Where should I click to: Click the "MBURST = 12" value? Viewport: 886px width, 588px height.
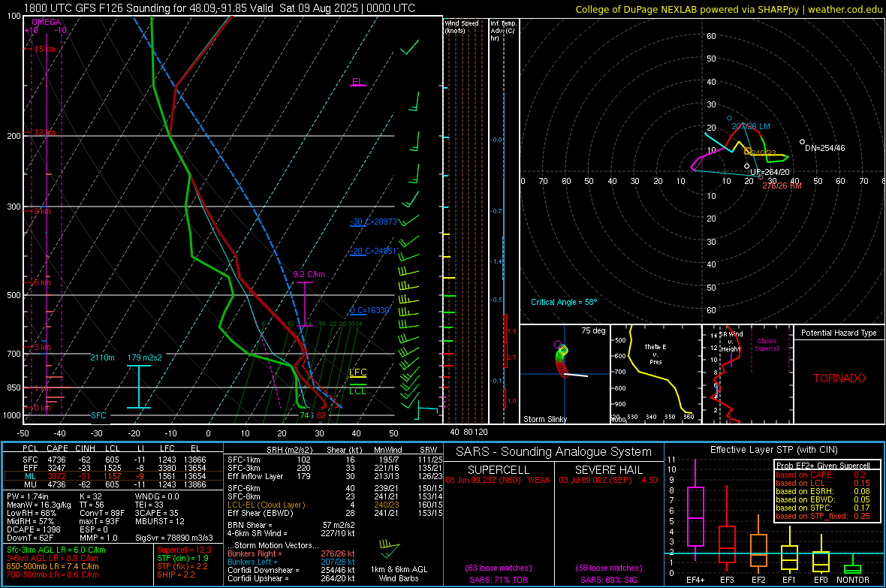pyautogui.click(x=160, y=521)
